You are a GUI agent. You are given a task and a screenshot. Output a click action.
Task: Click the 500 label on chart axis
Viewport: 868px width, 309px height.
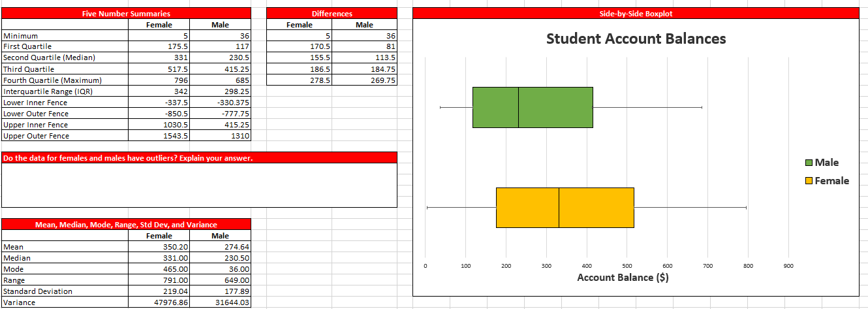pos(627,266)
